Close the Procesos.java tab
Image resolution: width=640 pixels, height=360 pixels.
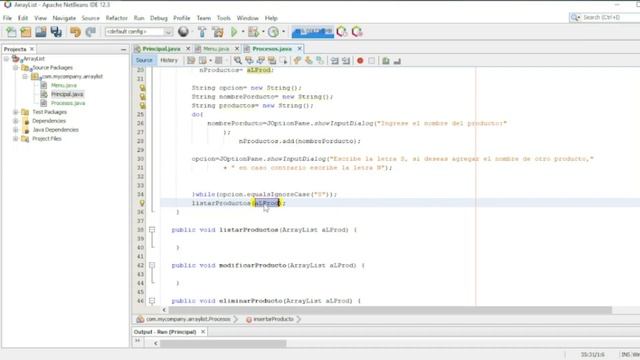(x=300, y=49)
